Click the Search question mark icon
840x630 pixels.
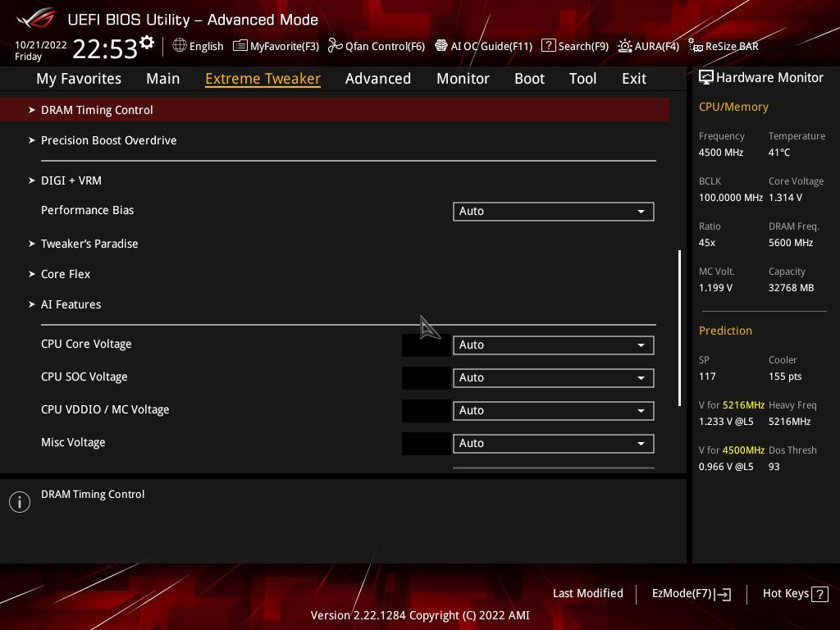(548, 46)
